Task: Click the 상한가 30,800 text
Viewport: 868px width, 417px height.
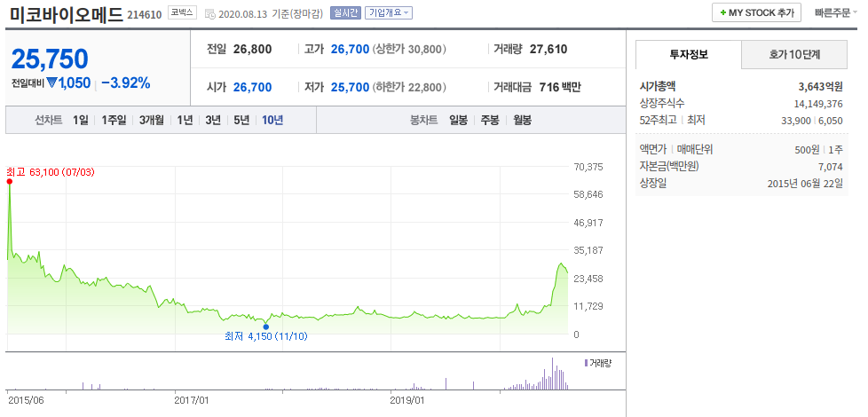Action: (409, 49)
